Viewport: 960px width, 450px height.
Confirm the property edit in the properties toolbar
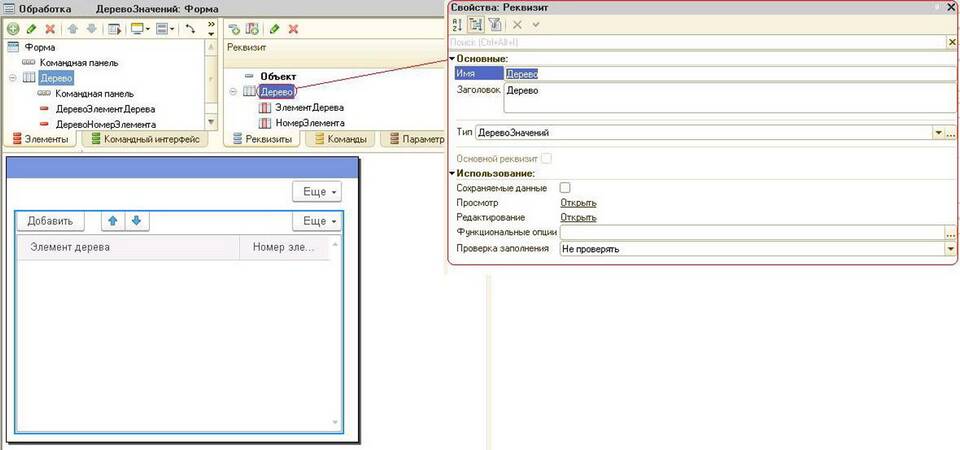[x=536, y=24]
